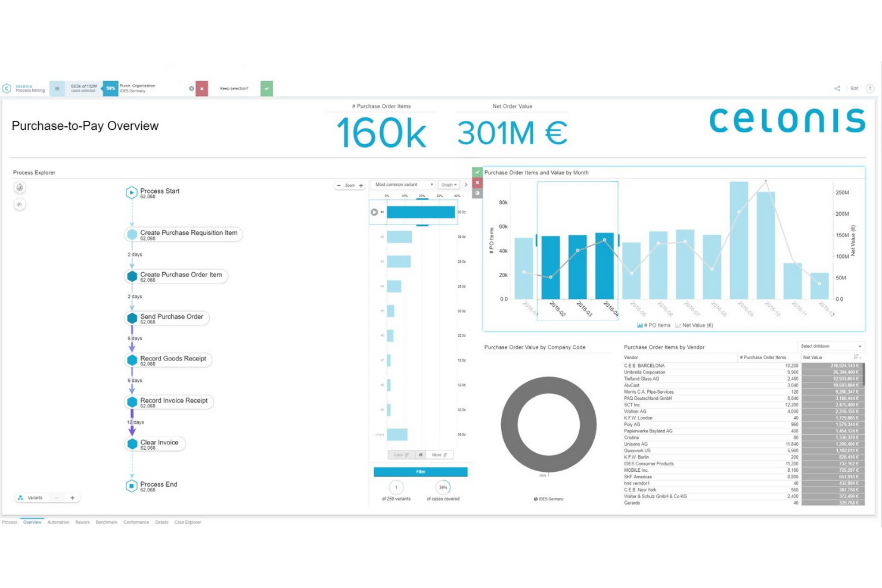Select the Process Start node icon
This screenshot has width=882, height=588.
click(131, 192)
